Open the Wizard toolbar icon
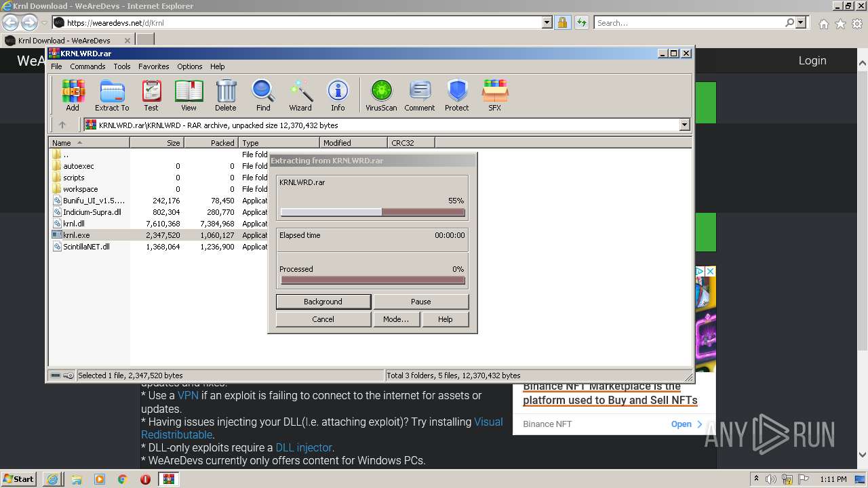Viewport: 868px width, 488px height. point(300,95)
